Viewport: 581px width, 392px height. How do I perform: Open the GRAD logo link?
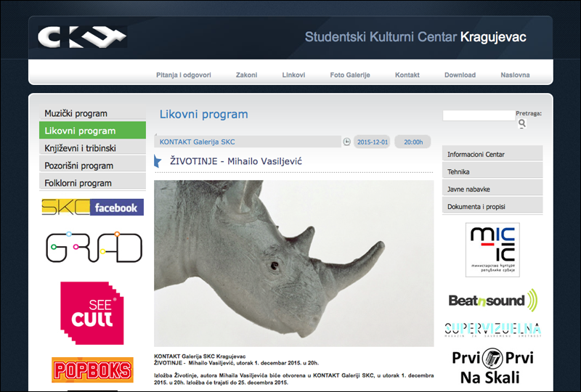(x=94, y=247)
